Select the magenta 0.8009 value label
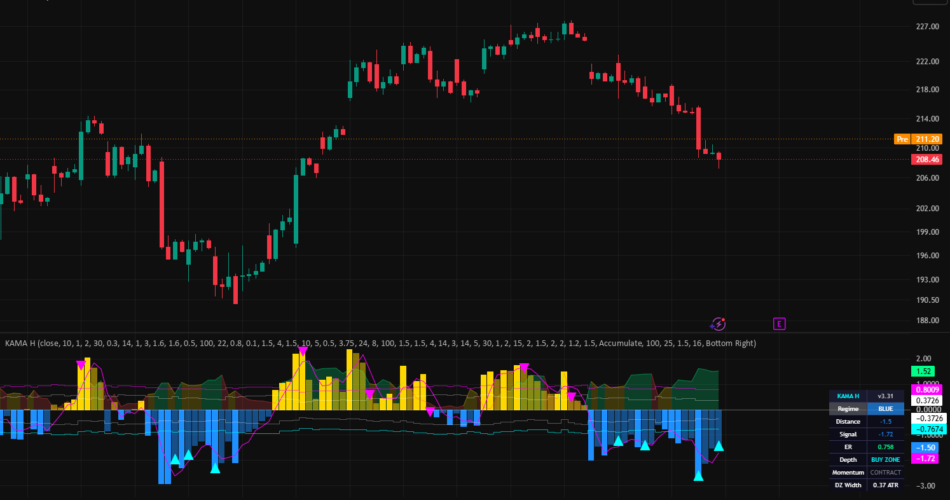The width and height of the screenshot is (950, 500). pos(926,390)
